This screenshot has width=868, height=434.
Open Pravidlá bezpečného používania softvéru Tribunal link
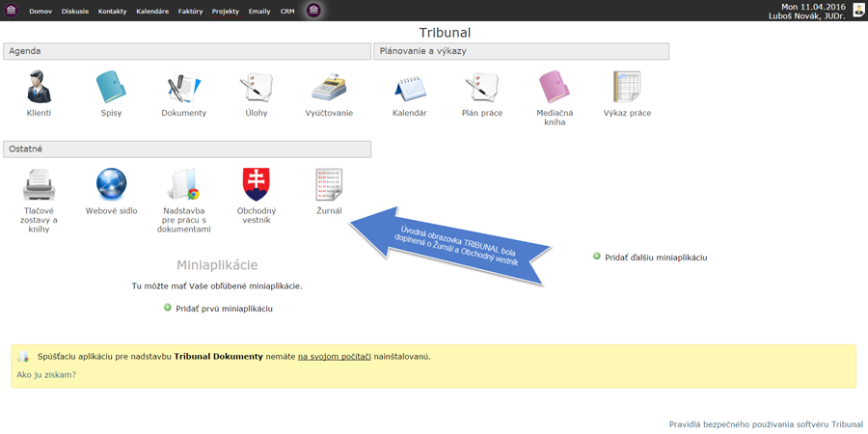[766, 424]
